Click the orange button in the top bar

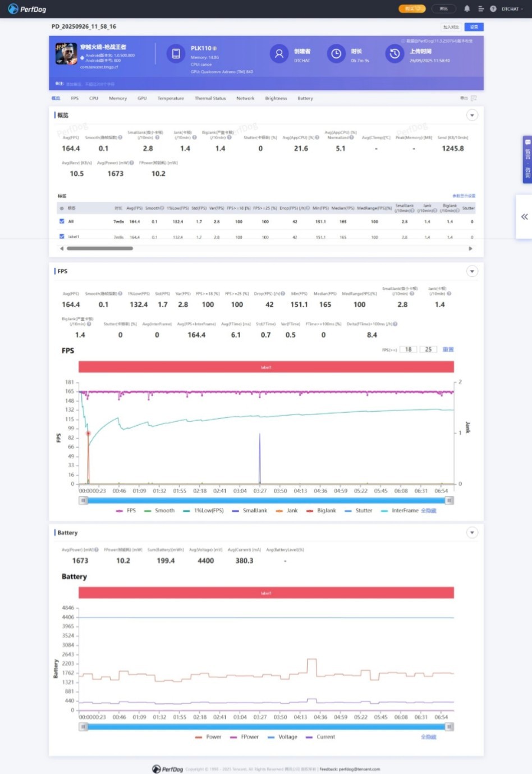412,9
